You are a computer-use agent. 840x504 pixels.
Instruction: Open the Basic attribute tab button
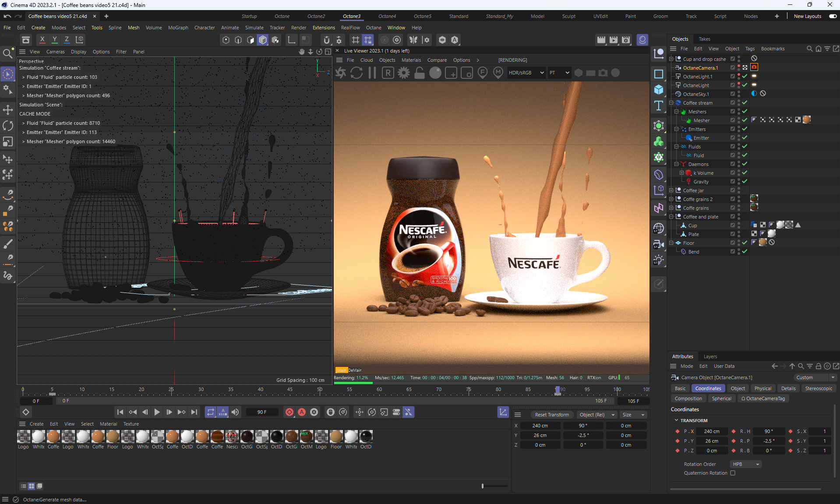click(680, 388)
